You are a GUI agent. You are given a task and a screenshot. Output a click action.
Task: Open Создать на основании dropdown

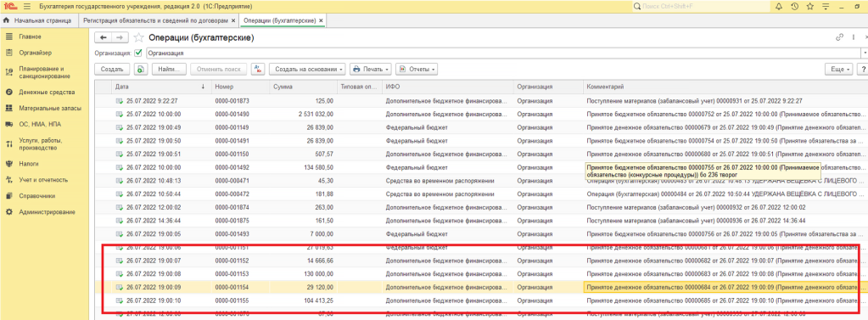(x=307, y=70)
